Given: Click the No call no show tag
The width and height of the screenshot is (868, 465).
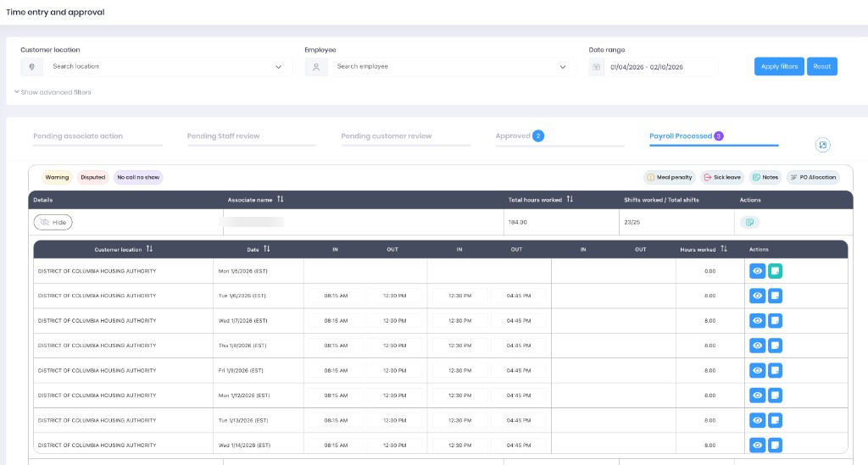Looking at the screenshot, I should [x=138, y=178].
